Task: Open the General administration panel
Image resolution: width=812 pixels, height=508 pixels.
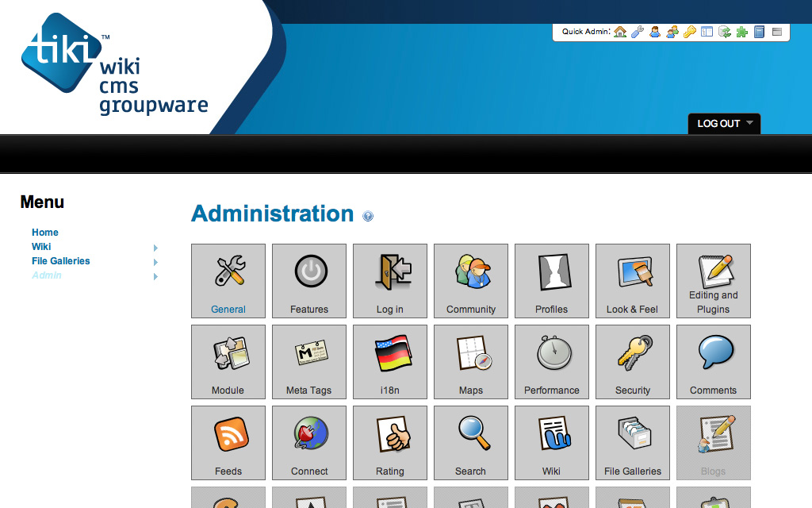Action: click(x=228, y=281)
